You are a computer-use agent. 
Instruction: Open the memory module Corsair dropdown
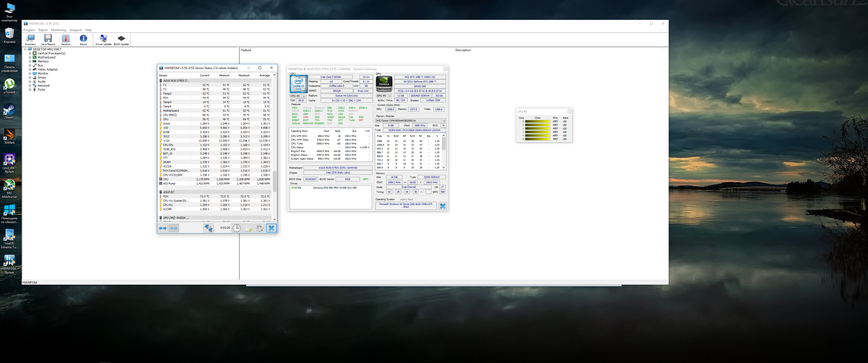tap(411, 120)
